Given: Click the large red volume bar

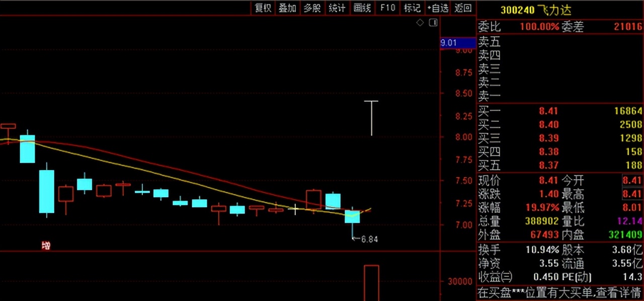Looking at the screenshot, I should (x=371, y=282).
